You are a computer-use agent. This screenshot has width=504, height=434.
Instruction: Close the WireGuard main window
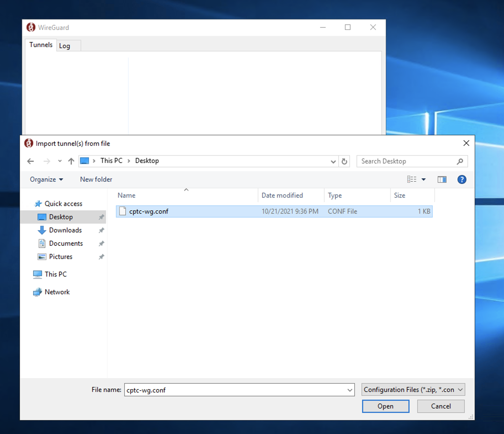click(373, 27)
